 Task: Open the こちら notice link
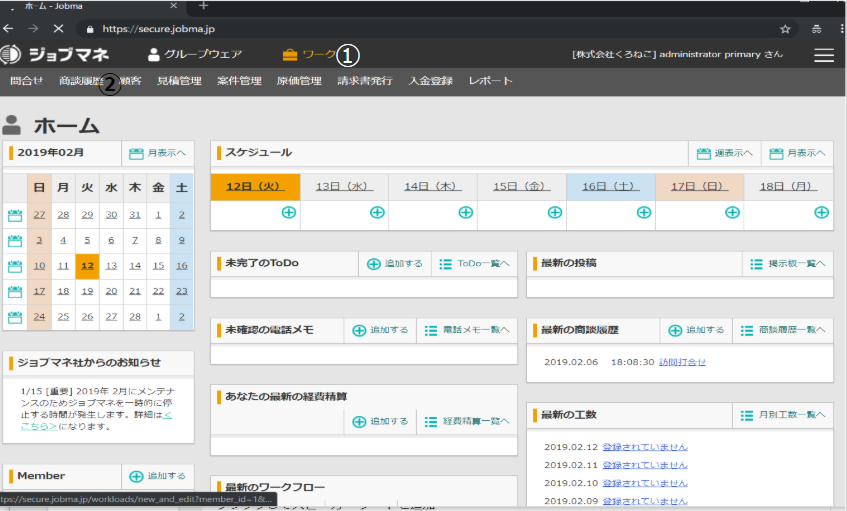pos(39,426)
